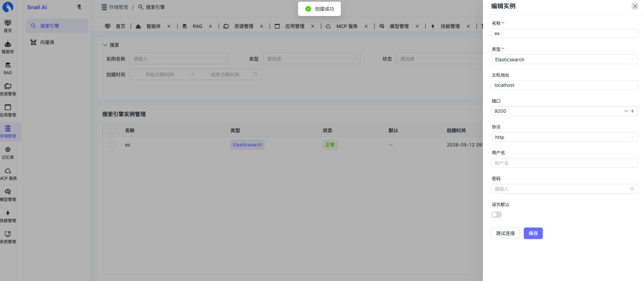Viewport: 644px width, 281px height.
Task: Open 存储管理 in the left sidebar
Action: click(8, 132)
